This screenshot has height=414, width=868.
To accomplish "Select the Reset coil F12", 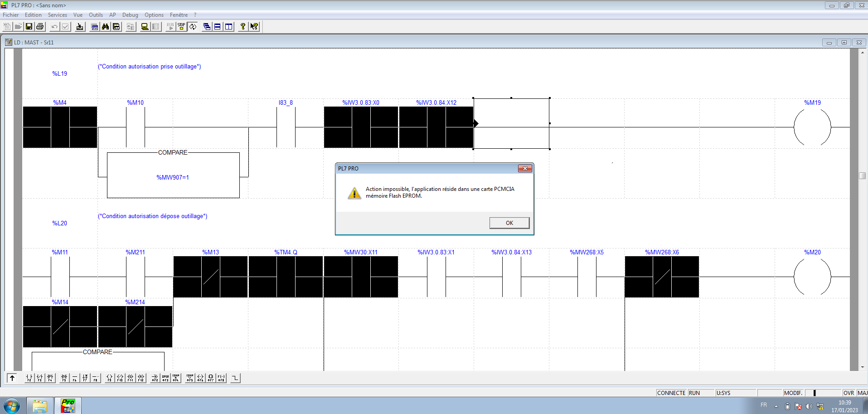I will [x=141, y=378].
